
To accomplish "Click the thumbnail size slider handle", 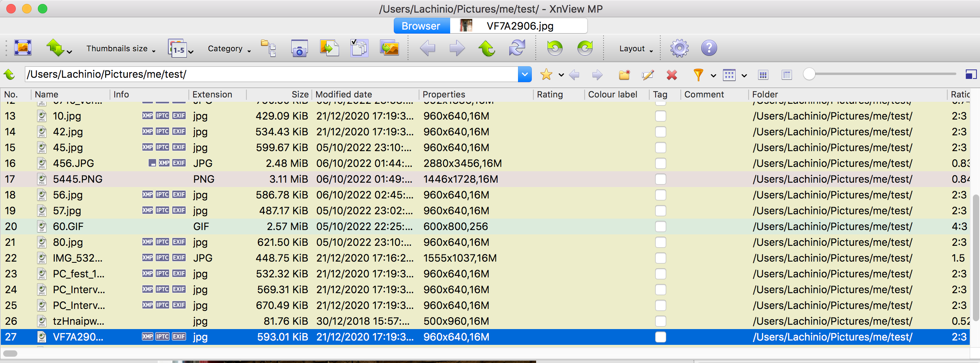I will [809, 74].
